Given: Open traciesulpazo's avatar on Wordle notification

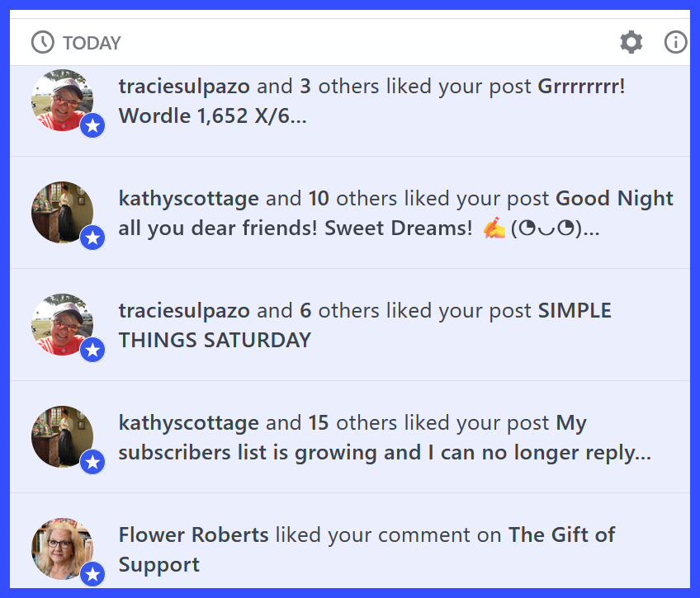Looking at the screenshot, I should 59,98.
